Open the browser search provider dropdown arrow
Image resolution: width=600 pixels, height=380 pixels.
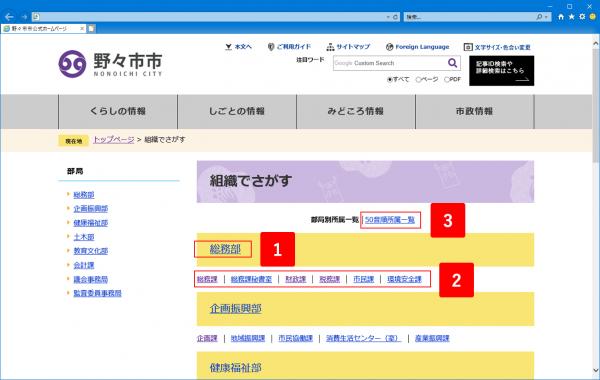546,17
